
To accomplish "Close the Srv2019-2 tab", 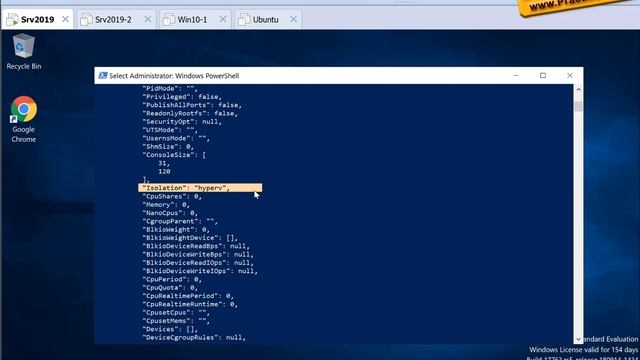I will point(148,19).
